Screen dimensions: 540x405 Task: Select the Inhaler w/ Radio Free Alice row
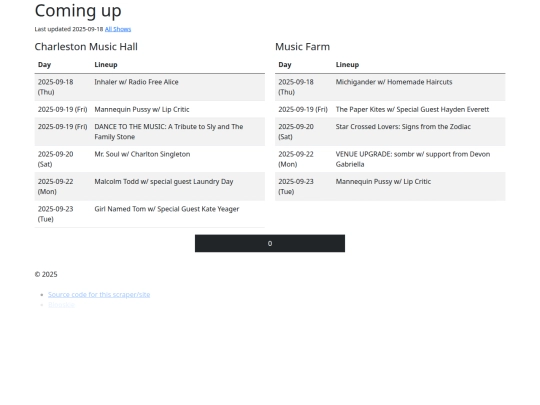[x=149, y=87]
